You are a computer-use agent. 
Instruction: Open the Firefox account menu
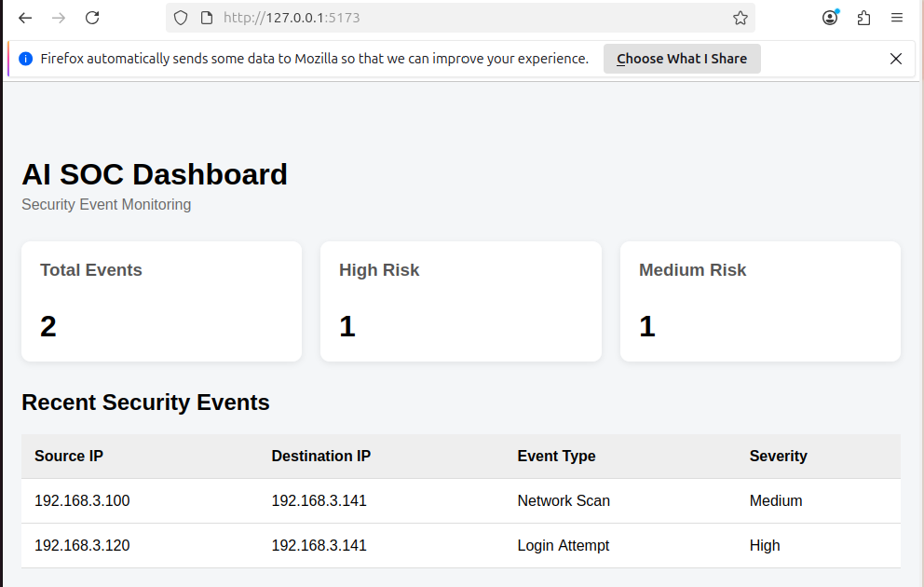pyautogui.click(x=830, y=18)
